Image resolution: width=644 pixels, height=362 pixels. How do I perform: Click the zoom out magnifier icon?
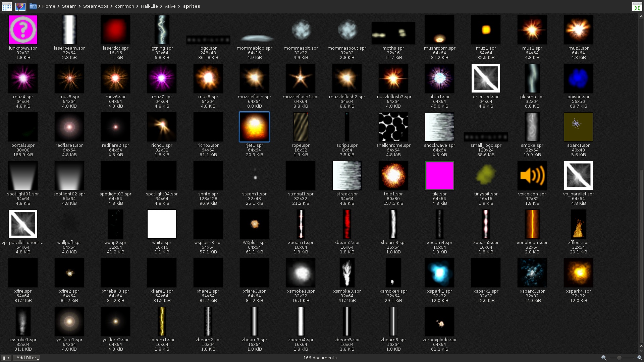(x=604, y=358)
